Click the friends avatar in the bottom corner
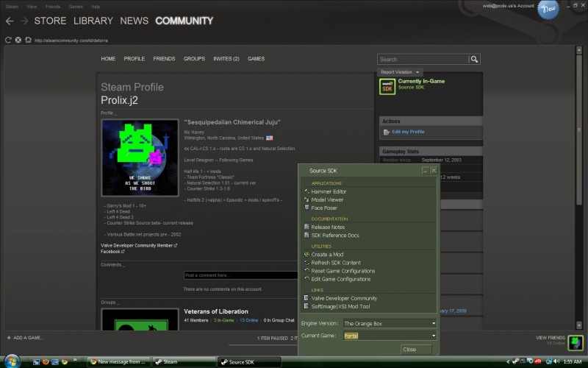This screenshot has width=588, height=368. click(576, 342)
